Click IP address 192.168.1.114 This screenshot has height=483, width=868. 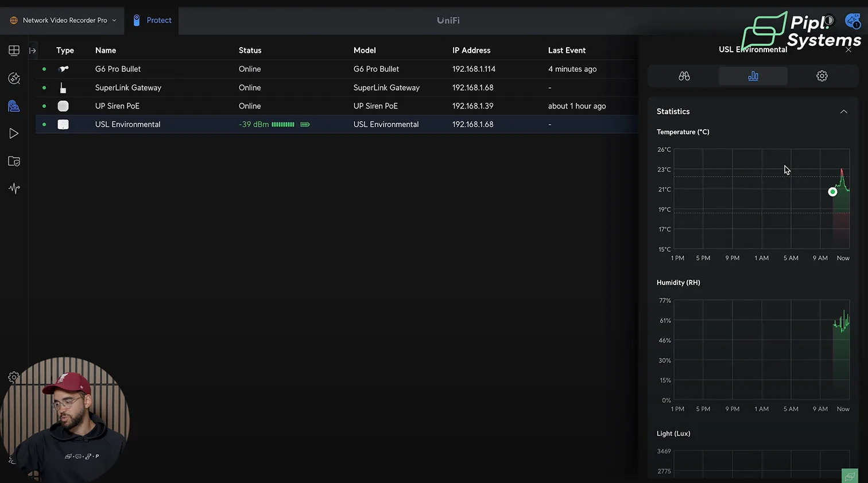(x=474, y=69)
